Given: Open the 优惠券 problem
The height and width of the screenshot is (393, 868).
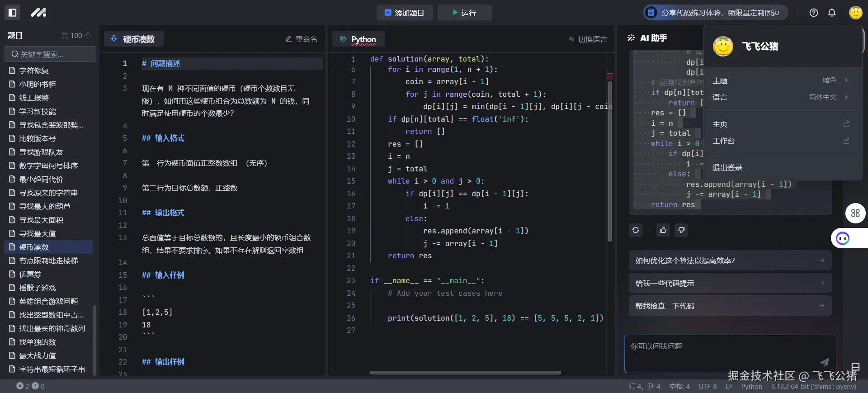Looking at the screenshot, I should (x=48, y=274).
